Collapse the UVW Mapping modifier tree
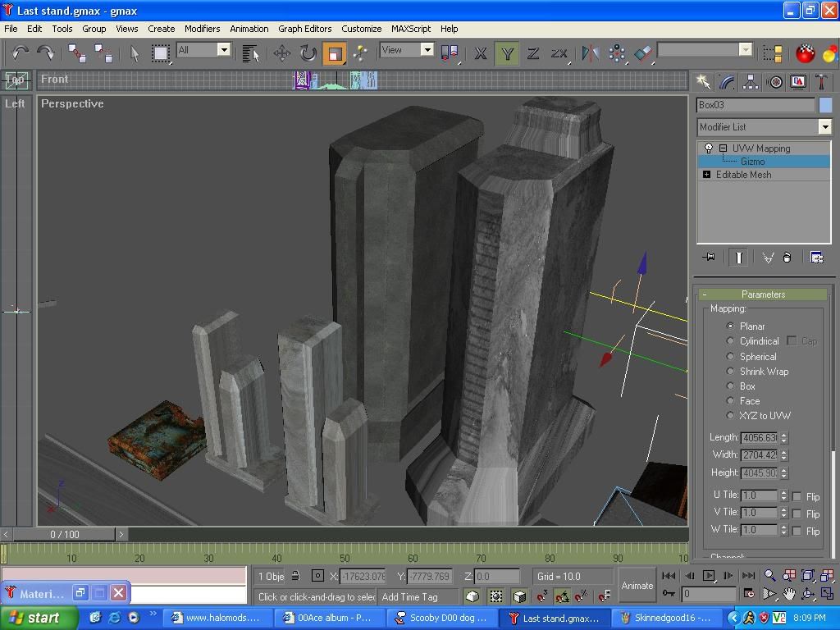The width and height of the screenshot is (840, 630). (x=723, y=148)
